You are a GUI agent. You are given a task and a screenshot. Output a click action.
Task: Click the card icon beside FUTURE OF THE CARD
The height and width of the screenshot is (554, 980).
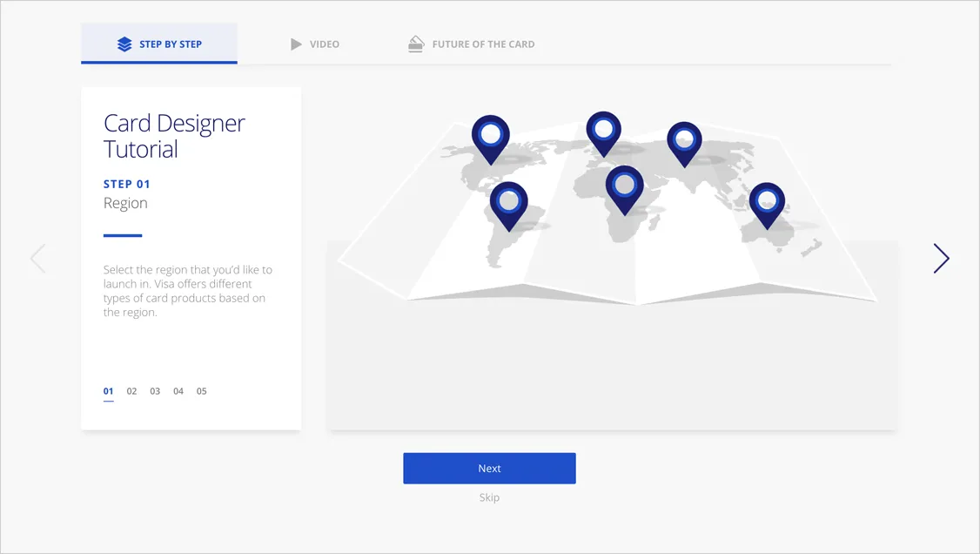click(x=415, y=43)
